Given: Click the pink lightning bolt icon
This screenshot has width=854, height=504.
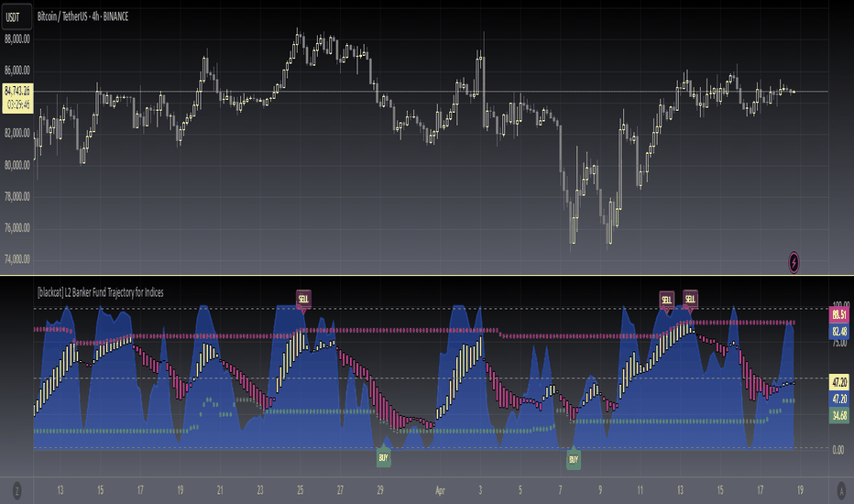Looking at the screenshot, I should (x=794, y=263).
